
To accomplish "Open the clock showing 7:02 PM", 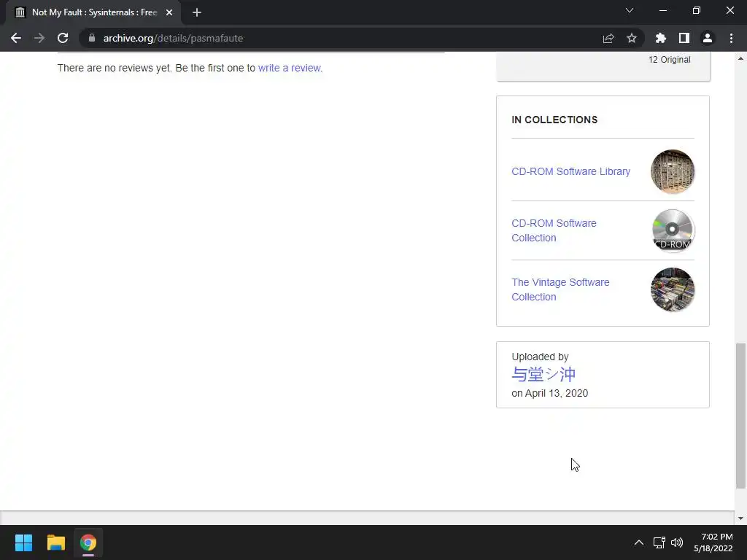I will 713,542.
